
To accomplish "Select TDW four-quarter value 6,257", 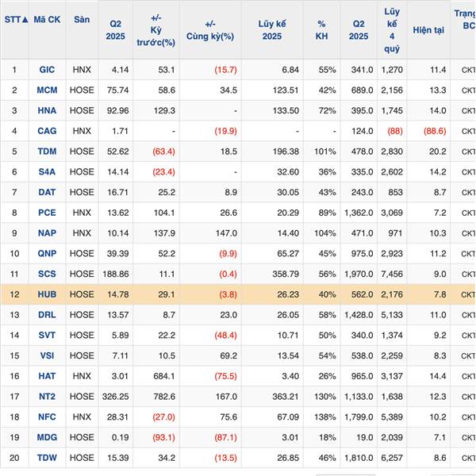I will point(392,458).
